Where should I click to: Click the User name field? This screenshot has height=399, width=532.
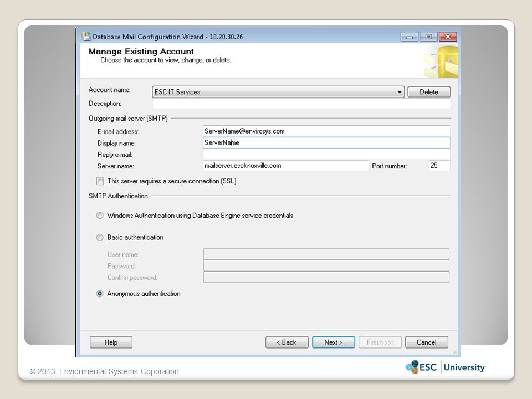click(326, 254)
